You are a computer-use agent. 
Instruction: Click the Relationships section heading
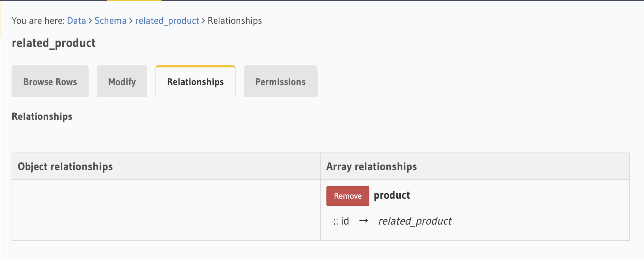(x=42, y=116)
